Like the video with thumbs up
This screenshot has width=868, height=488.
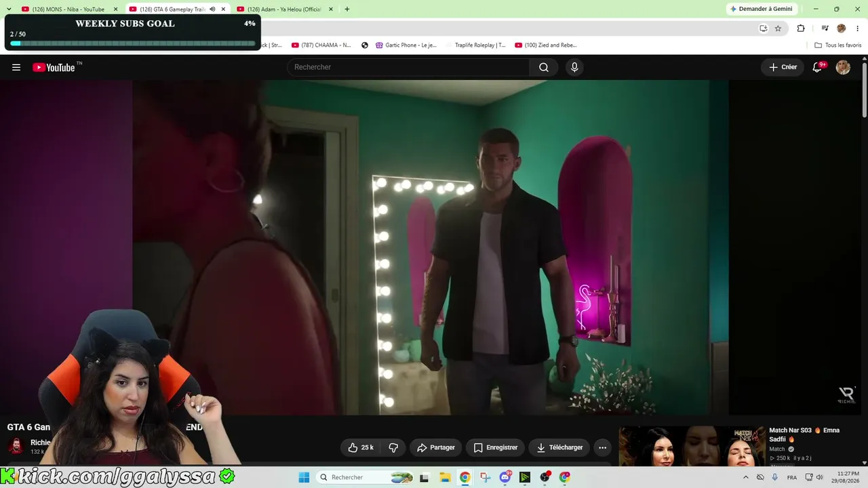tap(361, 447)
